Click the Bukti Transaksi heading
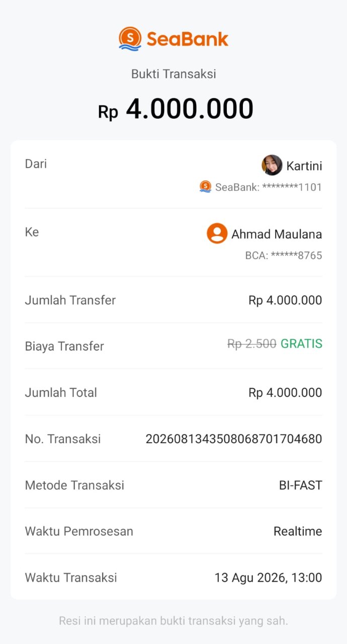347x644 pixels. (173, 74)
